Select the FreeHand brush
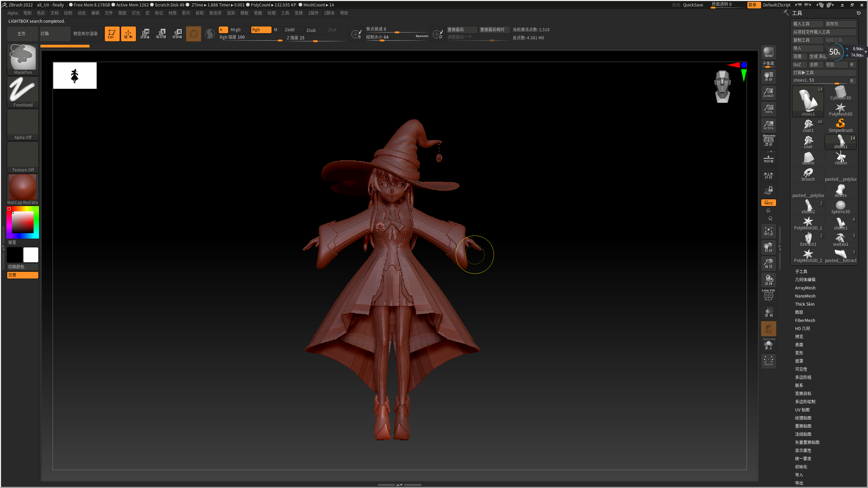868x488 pixels. [x=22, y=90]
